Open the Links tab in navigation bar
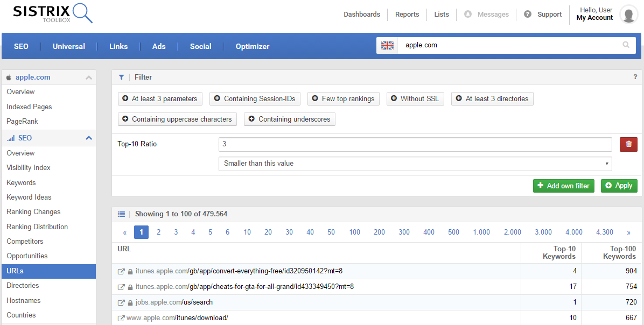This screenshot has height=325, width=644. click(118, 46)
